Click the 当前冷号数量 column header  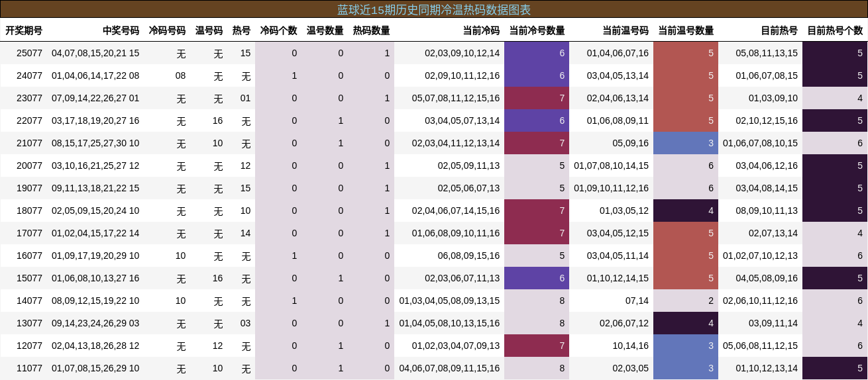tap(537, 30)
